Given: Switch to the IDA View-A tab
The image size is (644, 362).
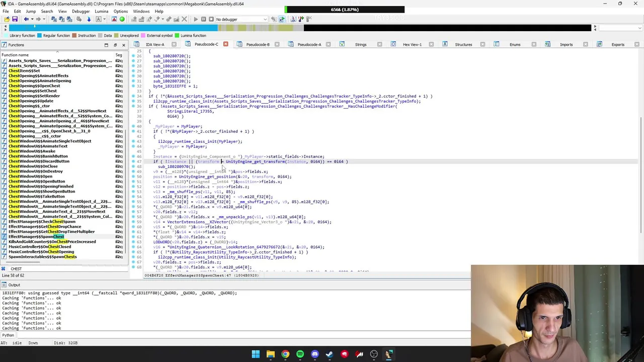Looking at the screenshot, I should (154, 44).
